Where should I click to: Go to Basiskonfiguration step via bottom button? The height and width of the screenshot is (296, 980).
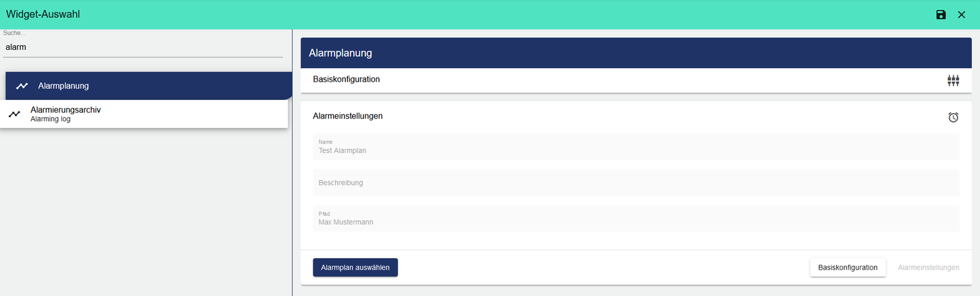coord(847,268)
